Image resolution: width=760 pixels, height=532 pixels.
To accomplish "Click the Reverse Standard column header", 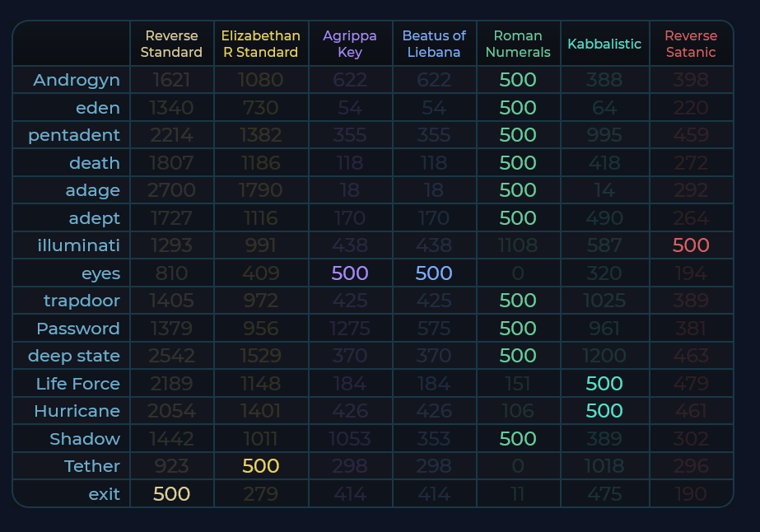I will (x=171, y=44).
